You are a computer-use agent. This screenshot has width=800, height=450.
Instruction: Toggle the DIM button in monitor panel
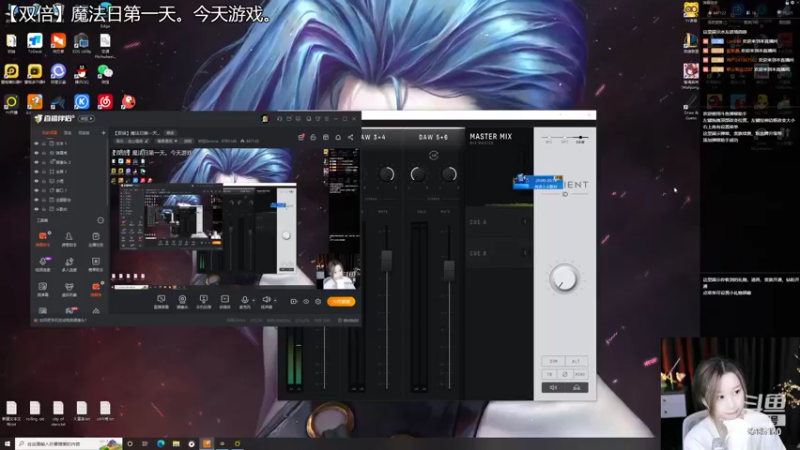pyautogui.click(x=553, y=361)
